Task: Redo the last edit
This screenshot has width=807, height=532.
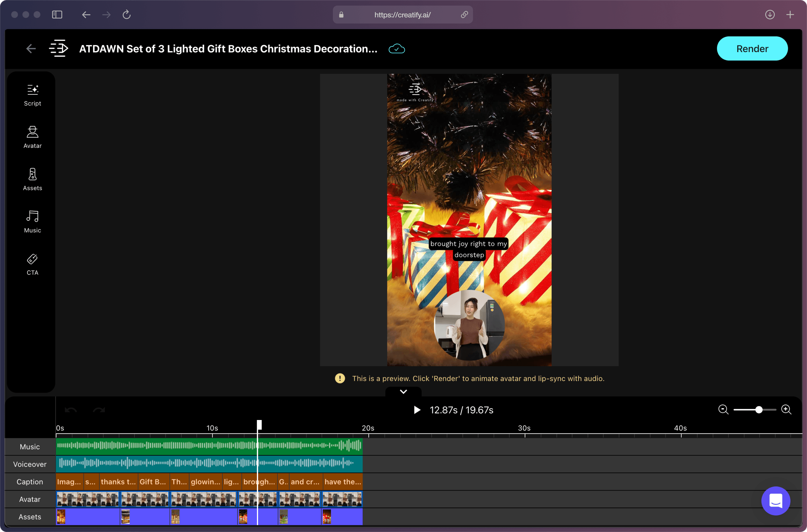Action: (99, 410)
